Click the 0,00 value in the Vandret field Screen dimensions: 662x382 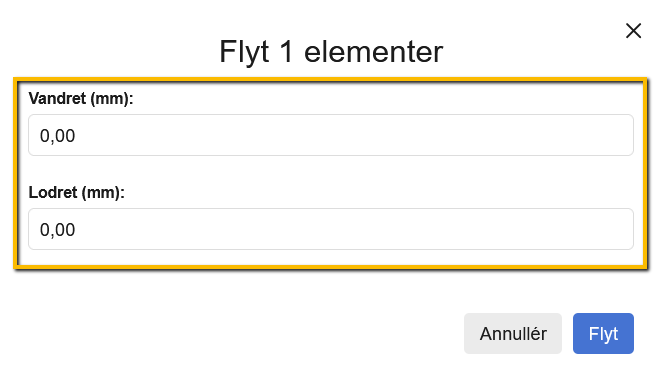click(57, 136)
